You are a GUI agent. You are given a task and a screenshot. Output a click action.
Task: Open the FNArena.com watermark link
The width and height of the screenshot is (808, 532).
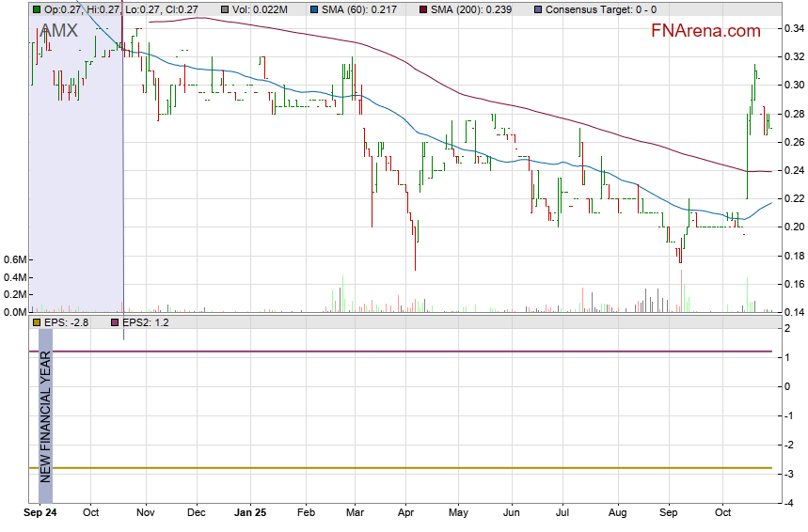click(x=705, y=31)
